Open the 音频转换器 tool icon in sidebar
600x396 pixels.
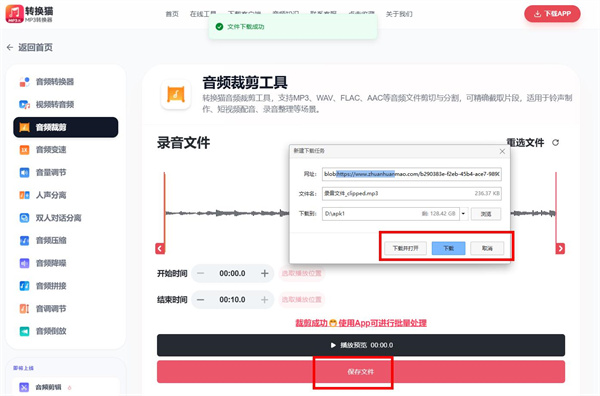[24, 82]
